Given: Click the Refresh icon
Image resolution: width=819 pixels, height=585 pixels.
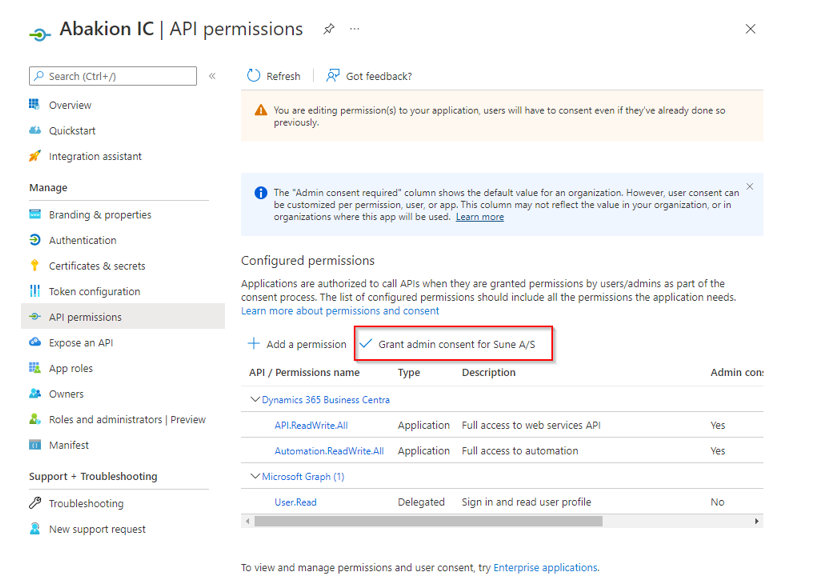Looking at the screenshot, I should [x=253, y=76].
